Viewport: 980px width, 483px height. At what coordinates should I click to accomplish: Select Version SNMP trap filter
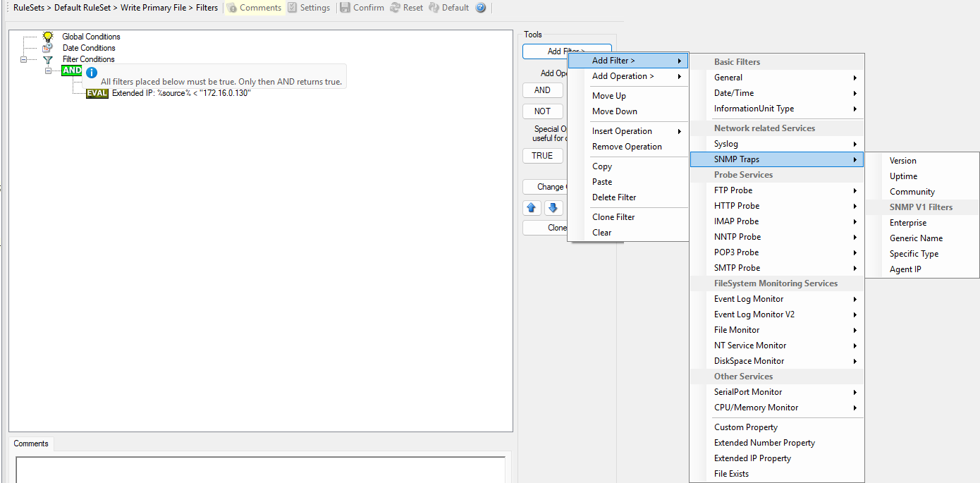pyautogui.click(x=922, y=161)
